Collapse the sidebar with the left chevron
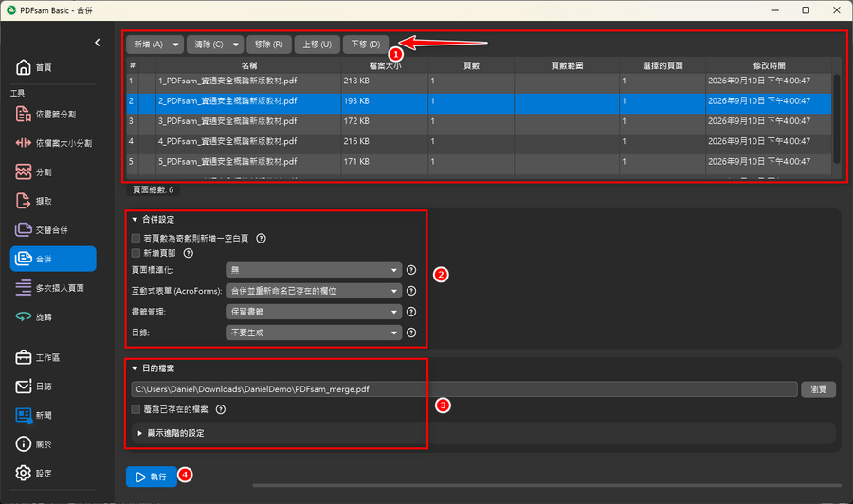Screen dimensions: 853x504 (97, 43)
